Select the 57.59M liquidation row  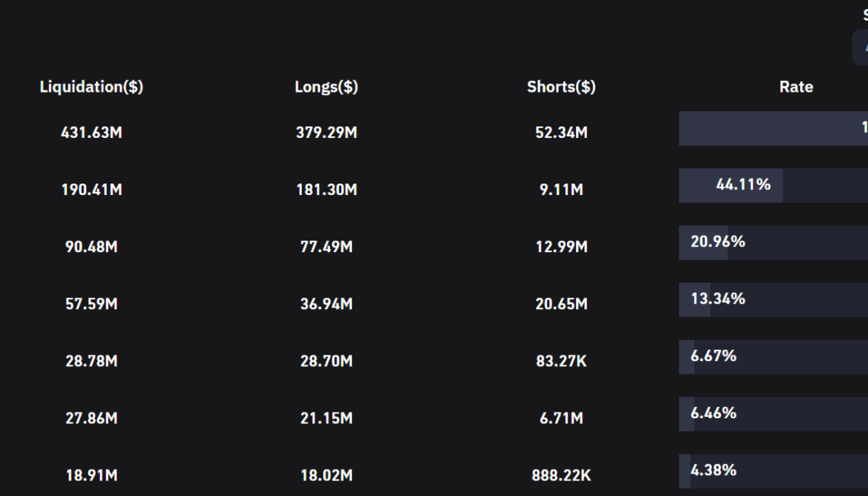click(x=92, y=303)
